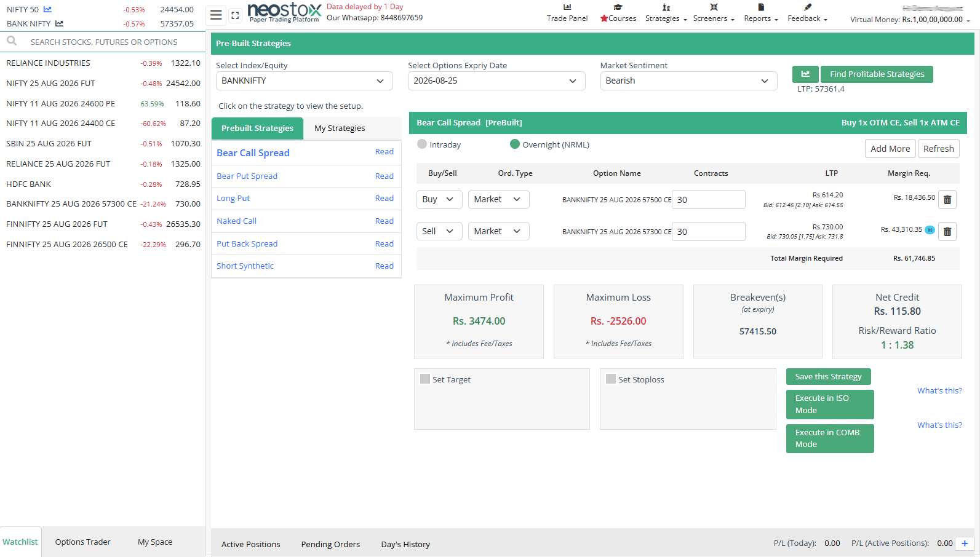Screen dimensions: 980x557
Task: Click What's this link for COMB mode
Action: [x=939, y=425]
